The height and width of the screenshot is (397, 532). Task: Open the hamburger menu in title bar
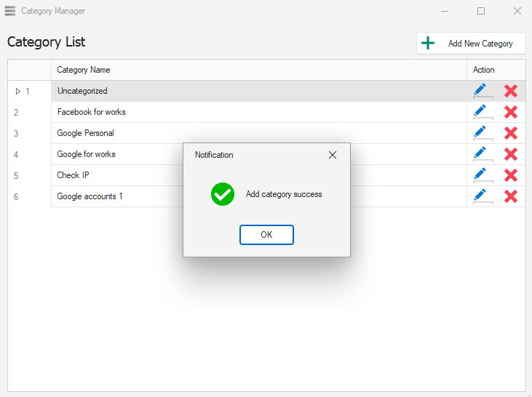click(x=10, y=11)
